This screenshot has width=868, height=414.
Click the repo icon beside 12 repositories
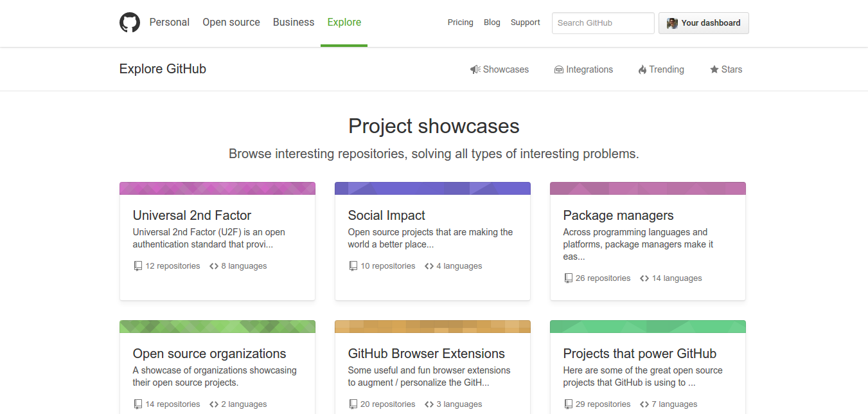(x=137, y=266)
